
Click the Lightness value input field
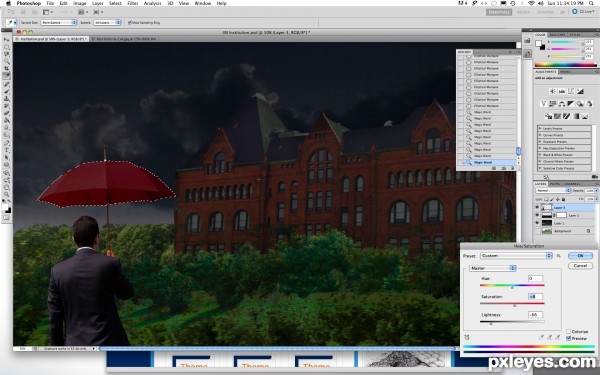click(535, 315)
